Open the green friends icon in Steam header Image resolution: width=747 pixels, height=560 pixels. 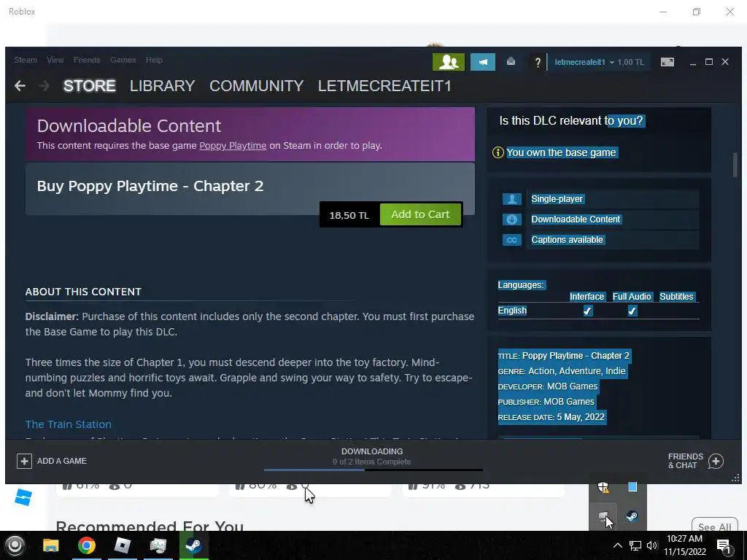tap(449, 62)
